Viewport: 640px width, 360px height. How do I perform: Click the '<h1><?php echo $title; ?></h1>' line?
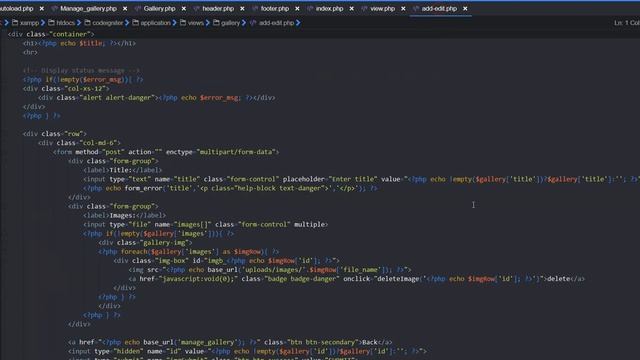pyautogui.click(x=80, y=43)
